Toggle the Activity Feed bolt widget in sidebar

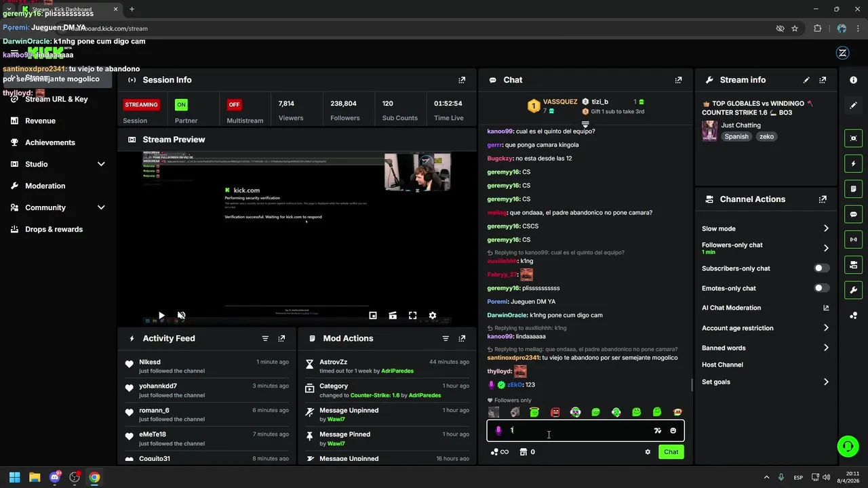(853, 163)
